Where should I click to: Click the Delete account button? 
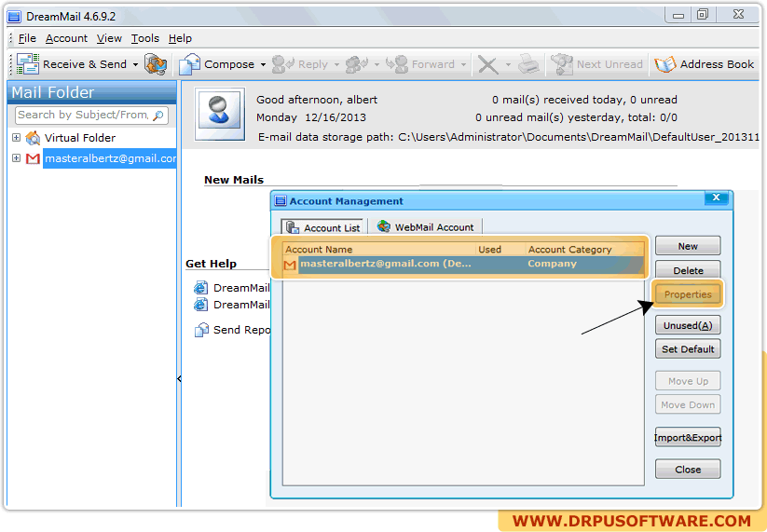[x=688, y=270]
